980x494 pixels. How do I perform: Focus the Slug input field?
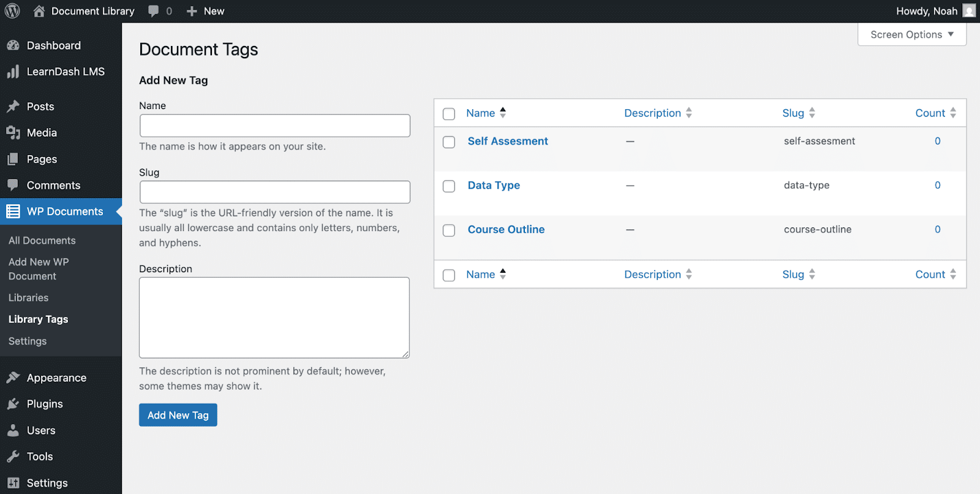275,192
